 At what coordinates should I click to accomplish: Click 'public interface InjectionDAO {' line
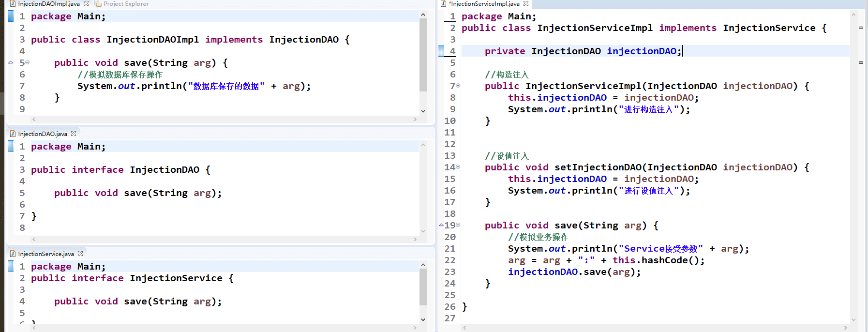click(x=121, y=169)
